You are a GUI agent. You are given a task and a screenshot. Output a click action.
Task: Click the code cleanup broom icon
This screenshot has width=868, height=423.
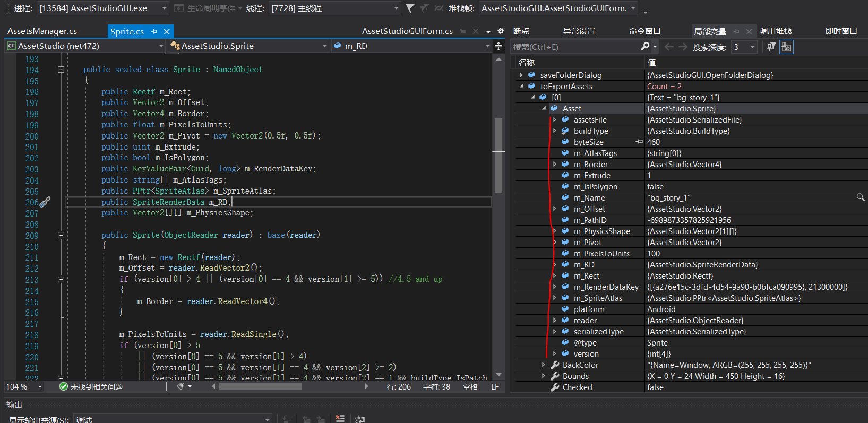coord(181,386)
